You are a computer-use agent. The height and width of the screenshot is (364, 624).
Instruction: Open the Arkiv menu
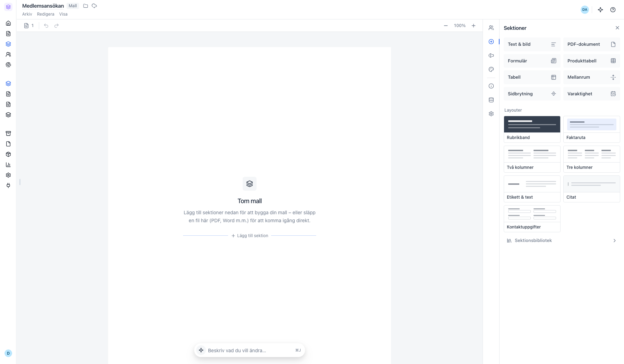tap(27, 14)
